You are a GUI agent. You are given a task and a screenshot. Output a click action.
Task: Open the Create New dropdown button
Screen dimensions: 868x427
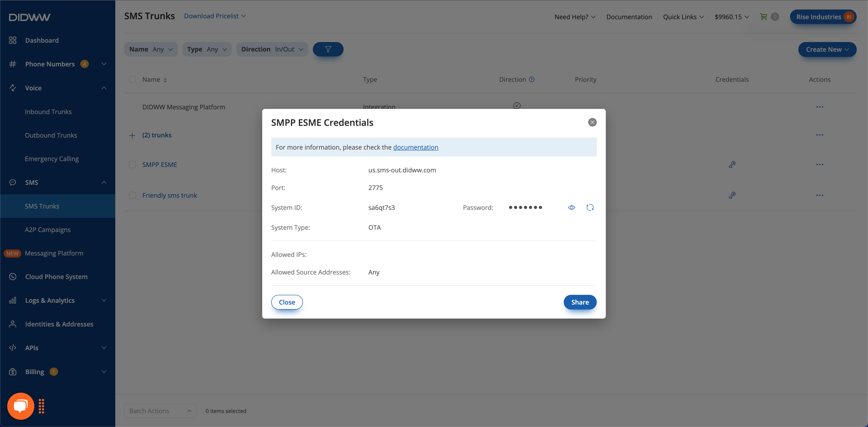click(x=827, y=49)
